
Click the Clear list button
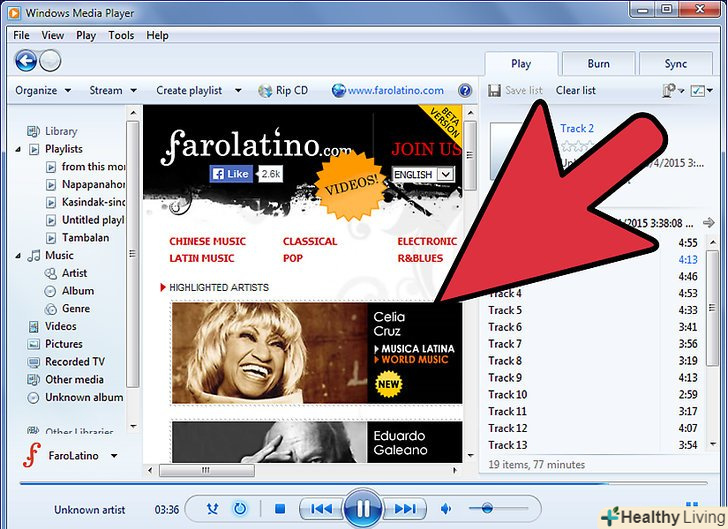coord(576,91)
